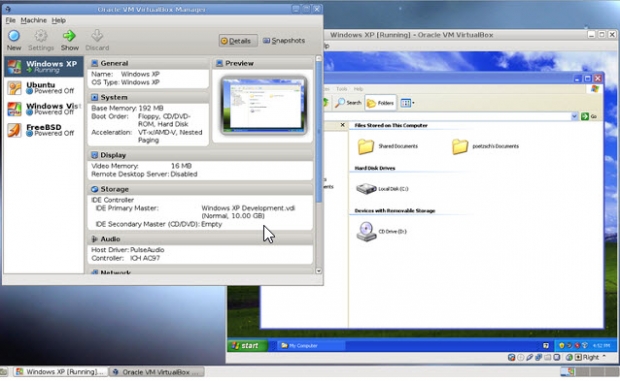The height and width of the screenshot is (381, 620).
Task: Click the first VM status bar icon
Action: click(511, 357)
